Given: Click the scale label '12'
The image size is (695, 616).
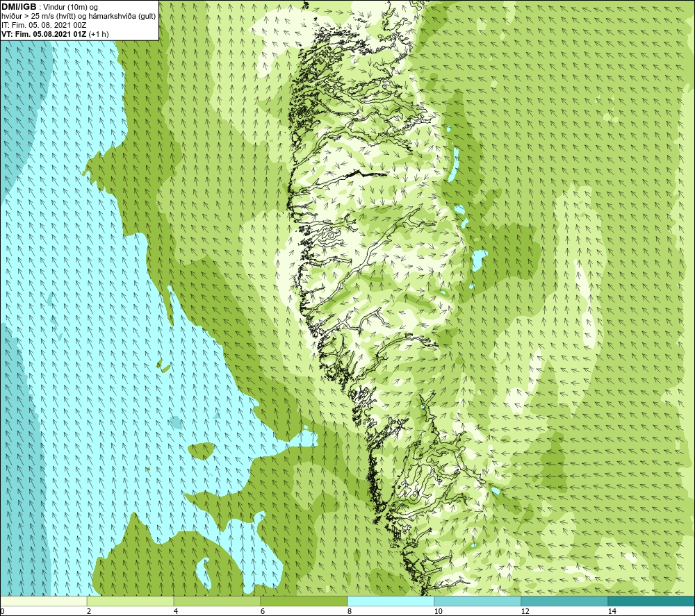Looking at the screenshot, I should [x=525, y=611].
